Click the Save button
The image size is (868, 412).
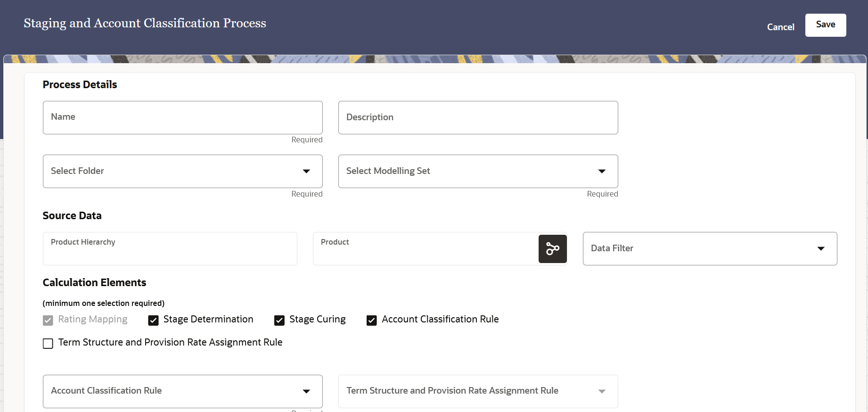coord(825,25)
